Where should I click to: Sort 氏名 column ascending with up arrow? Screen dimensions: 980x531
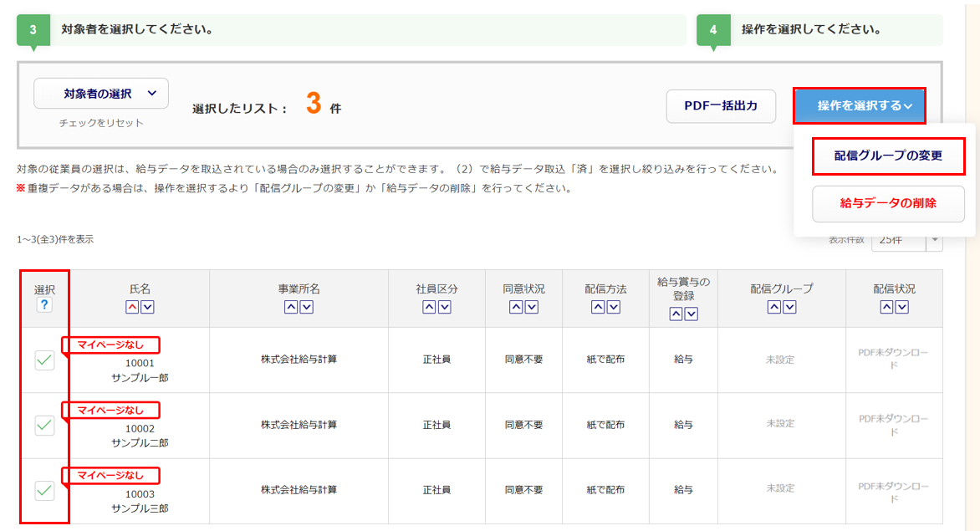tap(132, 307)
